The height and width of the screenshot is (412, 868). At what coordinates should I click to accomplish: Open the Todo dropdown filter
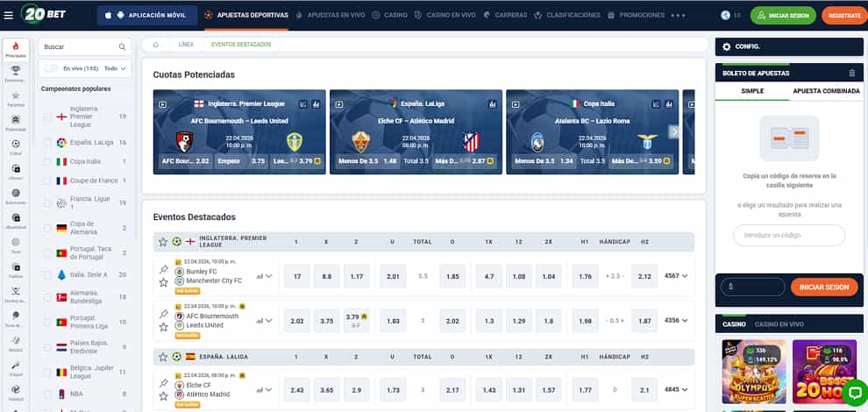point(115,68)
